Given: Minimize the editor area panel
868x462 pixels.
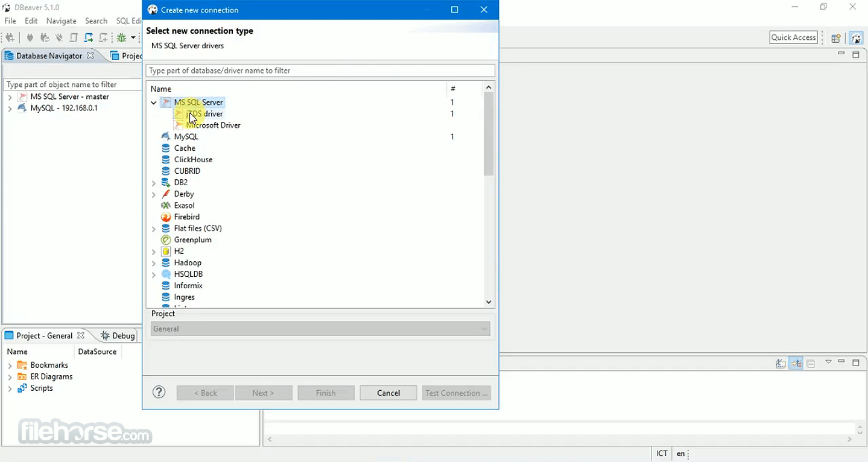Looking at the screenshot, I should pyautogui.click(x=841, y=54).
